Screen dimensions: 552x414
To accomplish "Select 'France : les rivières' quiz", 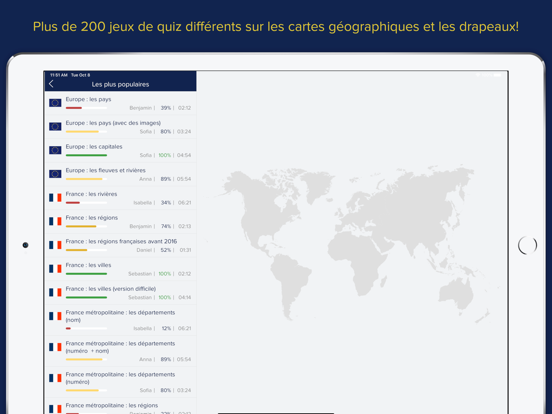I will point(120,198).
